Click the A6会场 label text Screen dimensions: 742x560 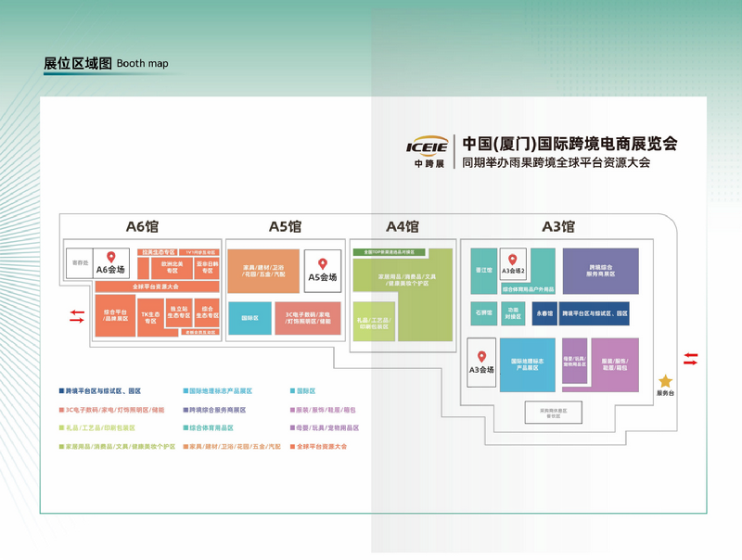click(x=110, y=270)
